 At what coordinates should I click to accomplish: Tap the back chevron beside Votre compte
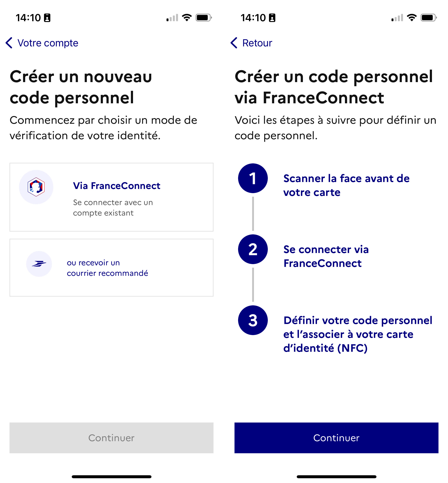[x=9, y=43]
